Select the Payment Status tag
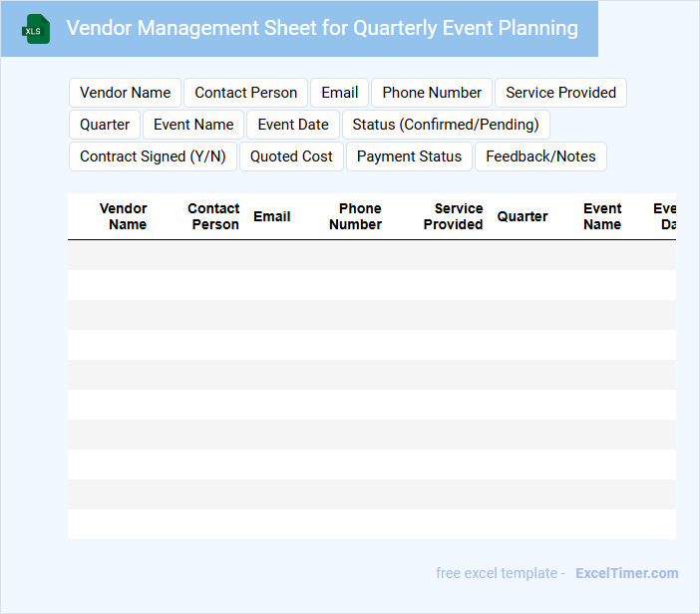700x614 pixels. 409,156
